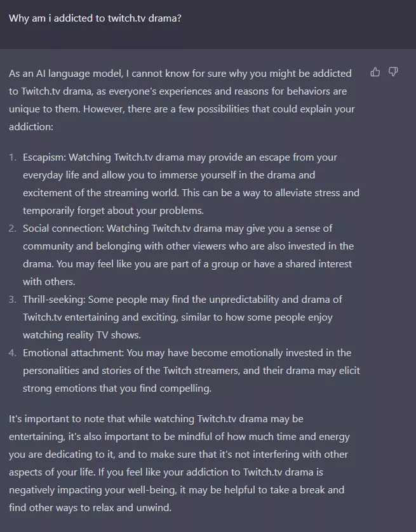Select the "Social connection" list item heading

[x=63, y=229]
